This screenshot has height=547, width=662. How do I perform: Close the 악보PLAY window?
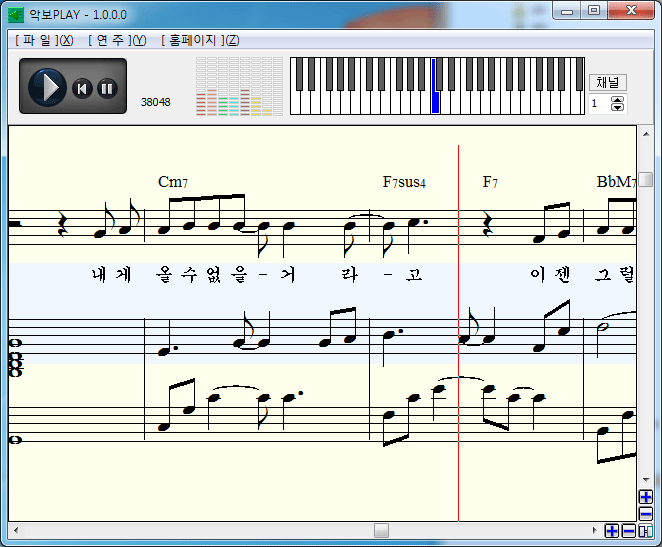(x=631, y=11)
